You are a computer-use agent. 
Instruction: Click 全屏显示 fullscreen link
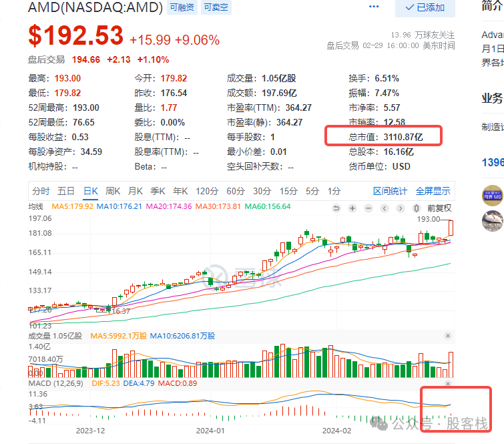point(433,191)
